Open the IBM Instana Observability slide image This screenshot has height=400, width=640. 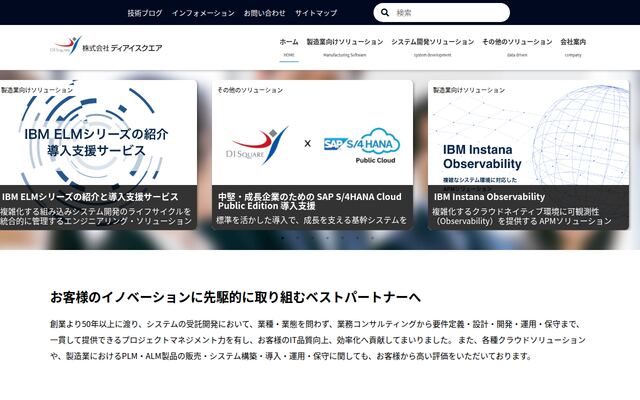point(528,133)
